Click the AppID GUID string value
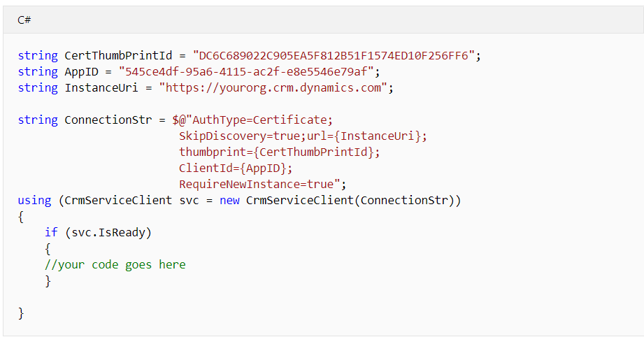 [x=246, y=71]
